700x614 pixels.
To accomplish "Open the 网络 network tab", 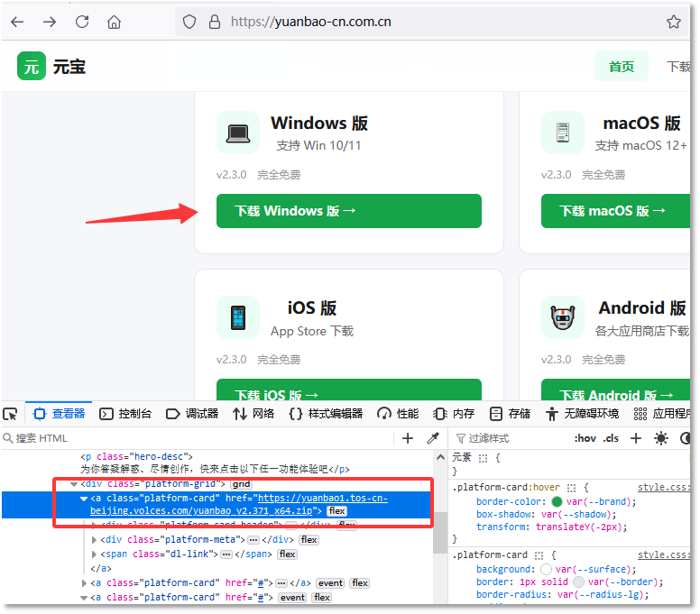I will (x=253, y=414).
